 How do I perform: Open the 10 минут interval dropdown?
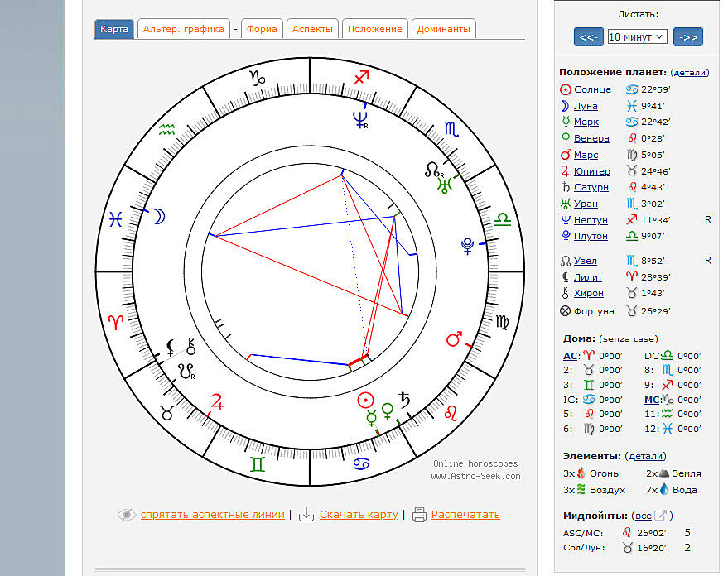coord(636,36)
